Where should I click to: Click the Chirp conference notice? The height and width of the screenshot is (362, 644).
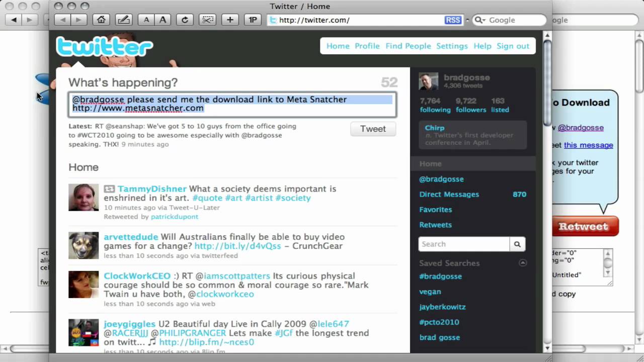coord(473,134)
